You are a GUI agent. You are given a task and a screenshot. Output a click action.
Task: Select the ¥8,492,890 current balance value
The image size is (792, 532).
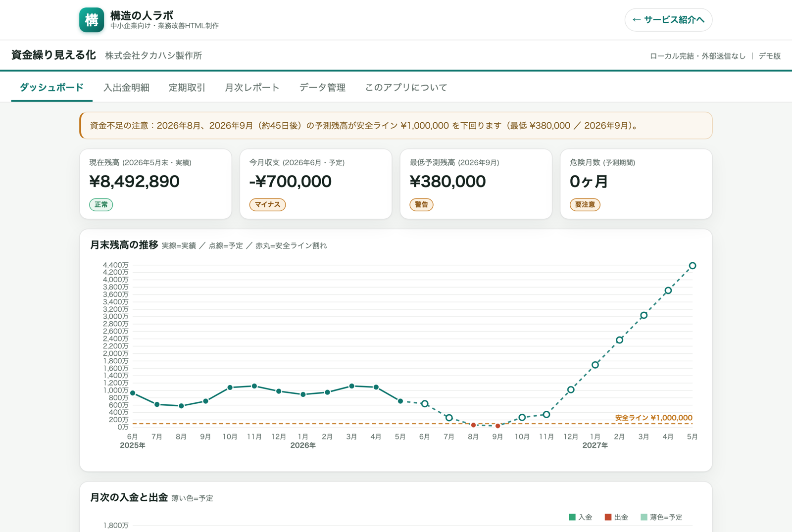coord(135,181)
